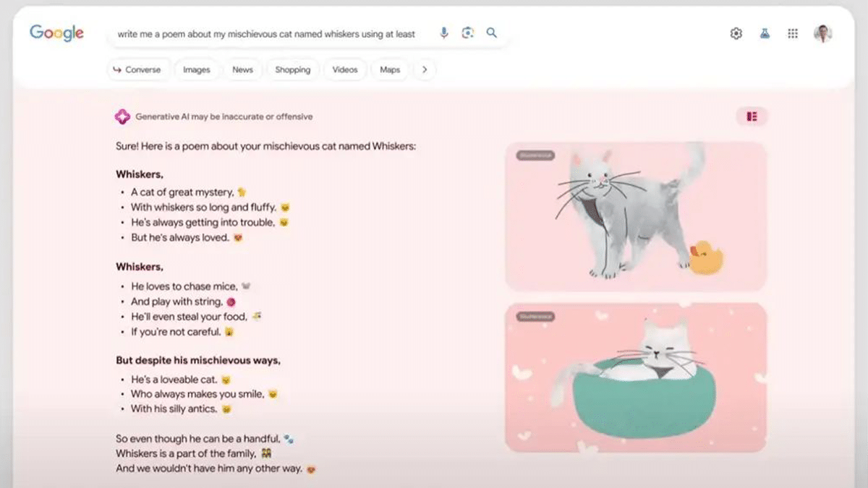
Task: Open the settings gear icon
Action: (736, 33)
